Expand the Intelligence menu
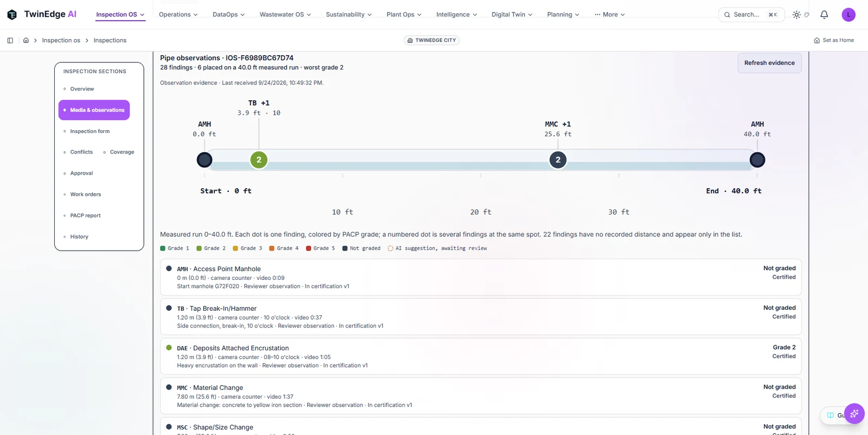This screenshot has height=435, width=868. 457,15
